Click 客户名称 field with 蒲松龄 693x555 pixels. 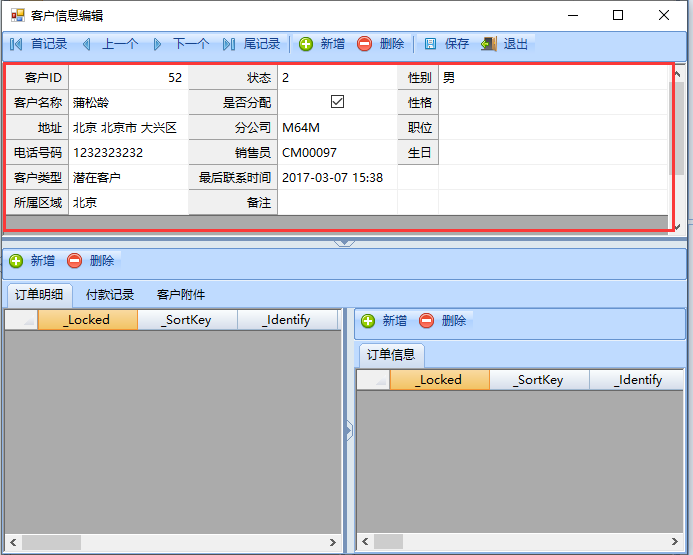(128, 103)
